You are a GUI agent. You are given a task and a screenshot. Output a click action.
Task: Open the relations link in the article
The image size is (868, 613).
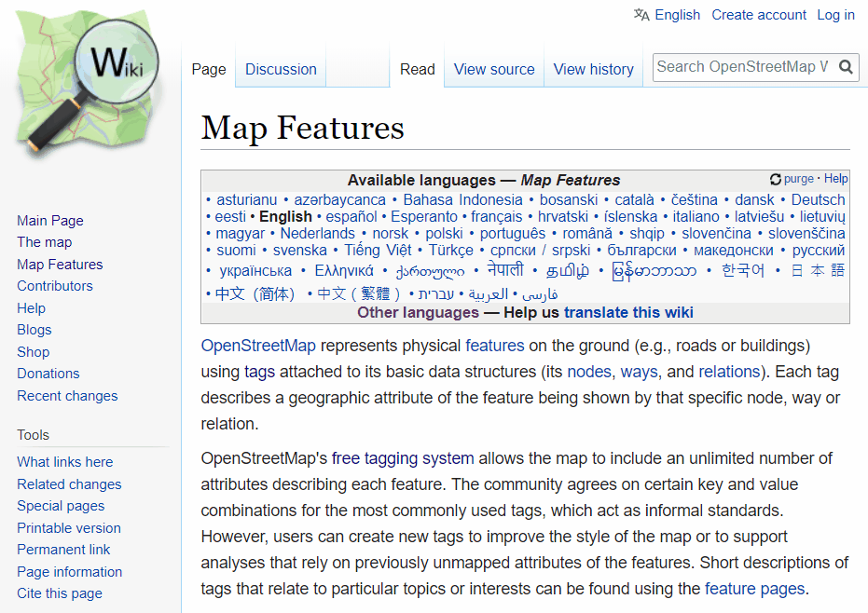pos(728,371)
